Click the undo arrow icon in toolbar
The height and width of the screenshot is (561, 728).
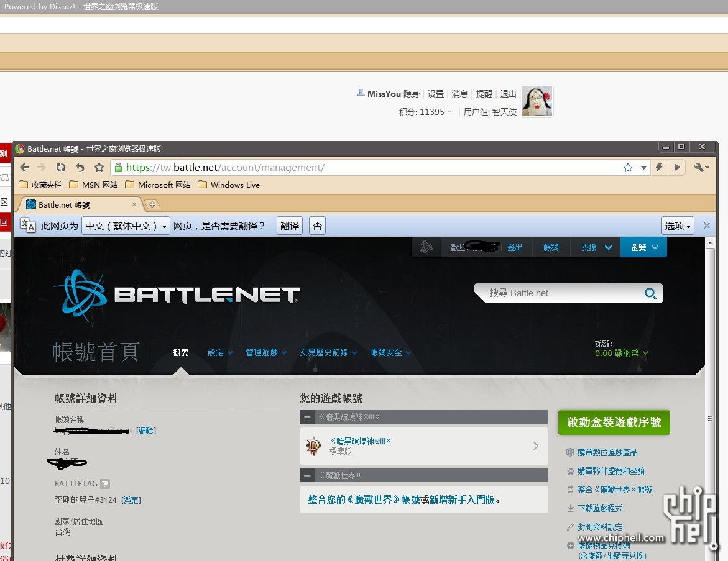click(x=80, y=168)
